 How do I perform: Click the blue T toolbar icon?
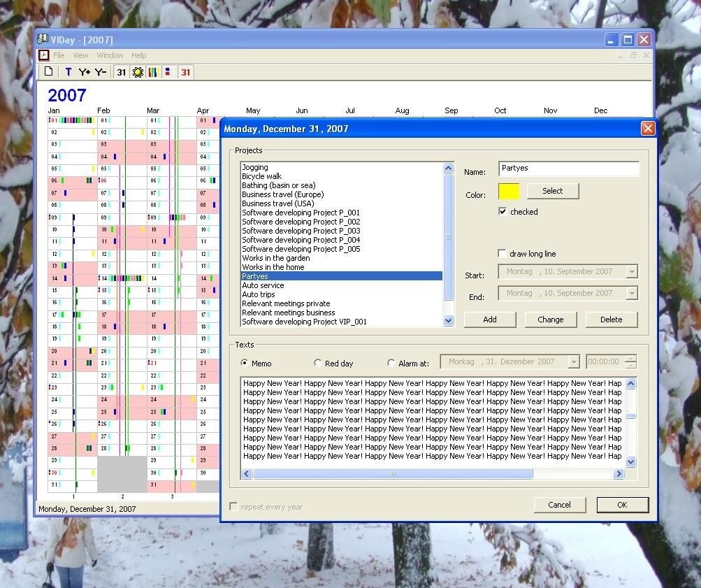point(68,72)
